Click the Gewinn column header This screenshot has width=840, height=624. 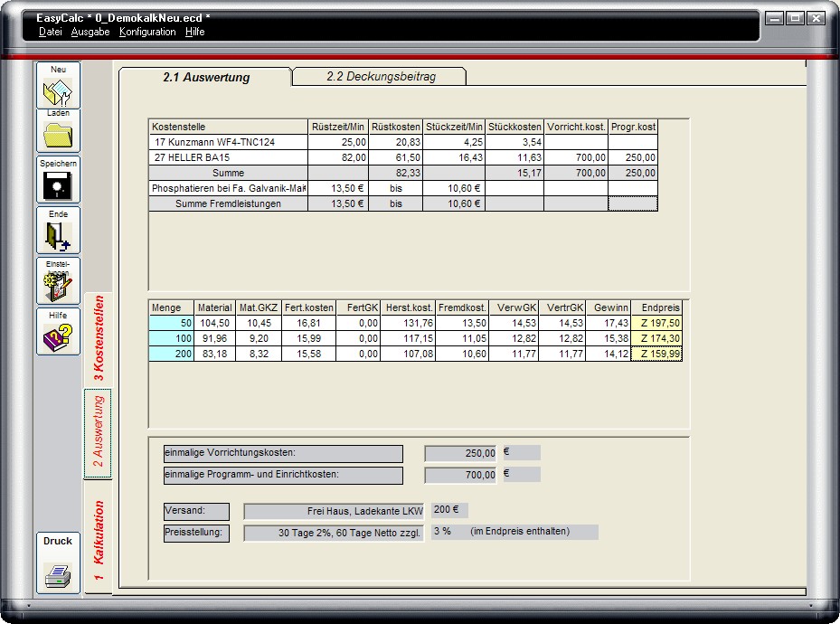609,308
